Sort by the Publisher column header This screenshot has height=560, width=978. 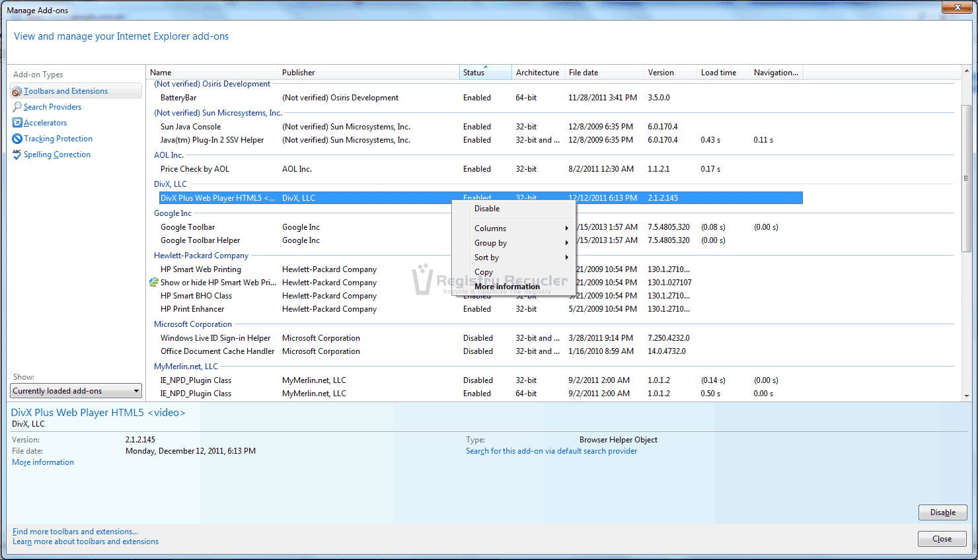click(369, 73)
